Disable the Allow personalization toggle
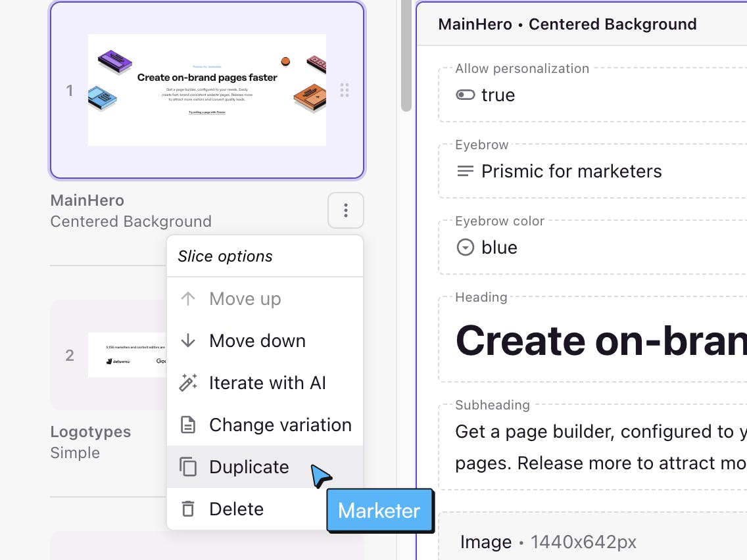The width and height of the screenshot is (747, 560). point(465,94)
